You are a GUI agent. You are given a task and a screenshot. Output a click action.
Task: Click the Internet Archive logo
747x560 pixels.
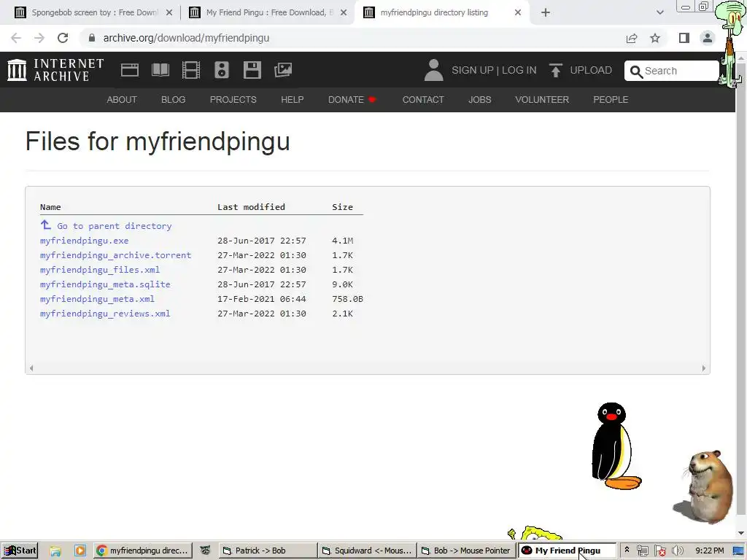[55, 70]
